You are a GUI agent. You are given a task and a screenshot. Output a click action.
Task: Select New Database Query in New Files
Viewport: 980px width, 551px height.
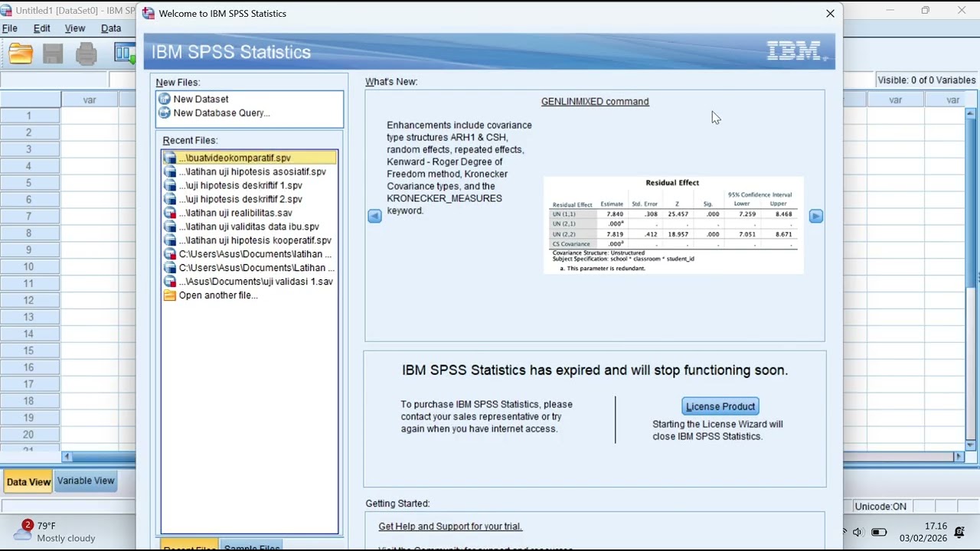(221, 112)
